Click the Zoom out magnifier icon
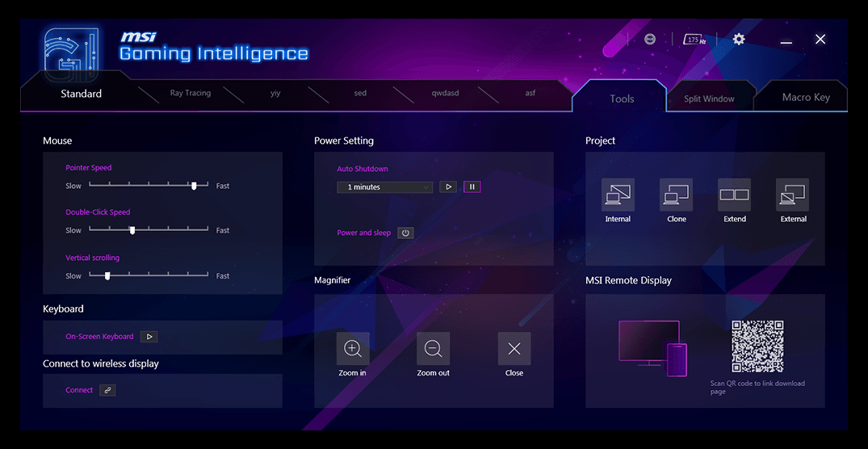Image resolution: width=868 pixels, height=449 pixels. click(433, 348)
